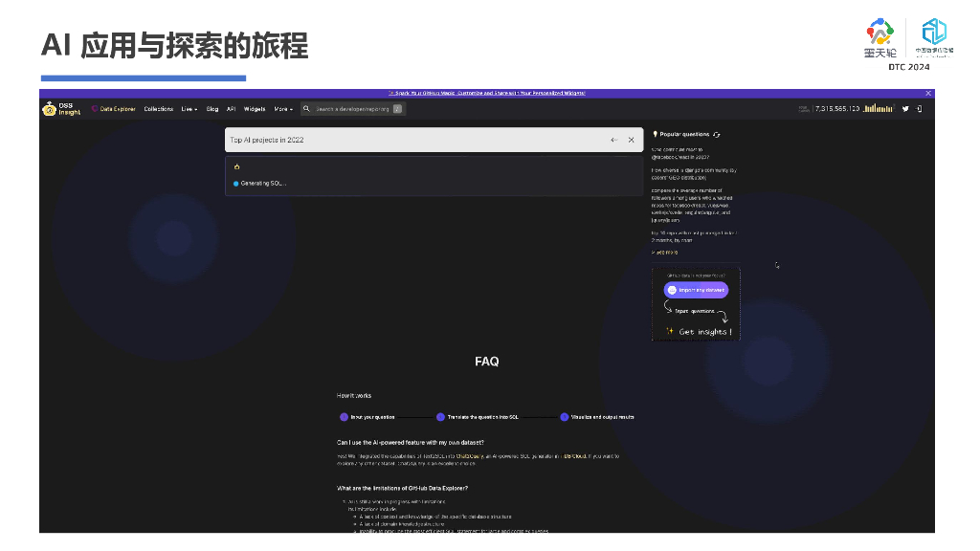
Task: Click the OSS Insight owl logo
Action: 50,108
